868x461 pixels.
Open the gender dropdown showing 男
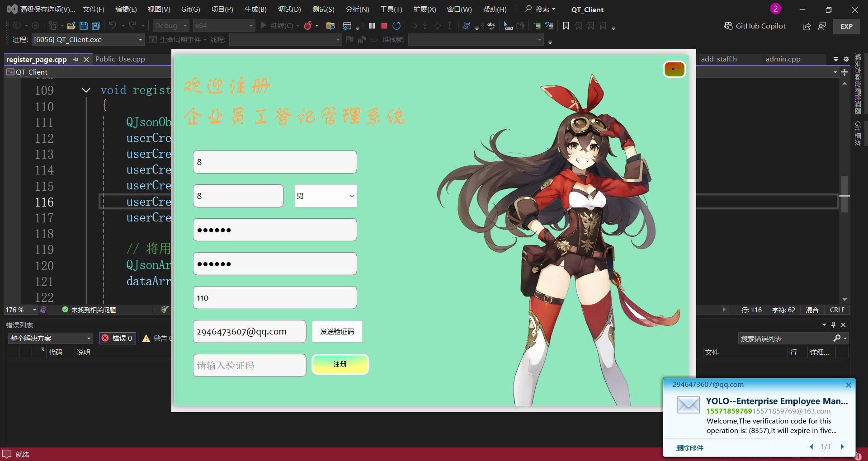(x=325, y=196)
